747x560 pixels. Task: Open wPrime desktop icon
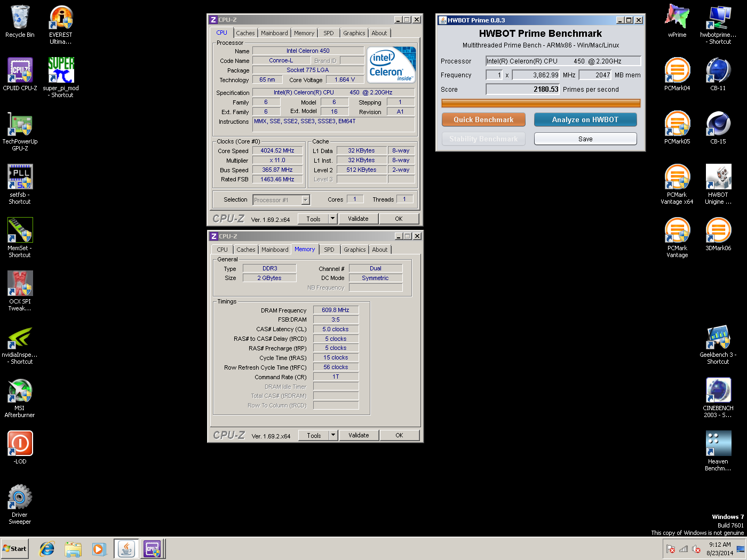tap(677, 21)
